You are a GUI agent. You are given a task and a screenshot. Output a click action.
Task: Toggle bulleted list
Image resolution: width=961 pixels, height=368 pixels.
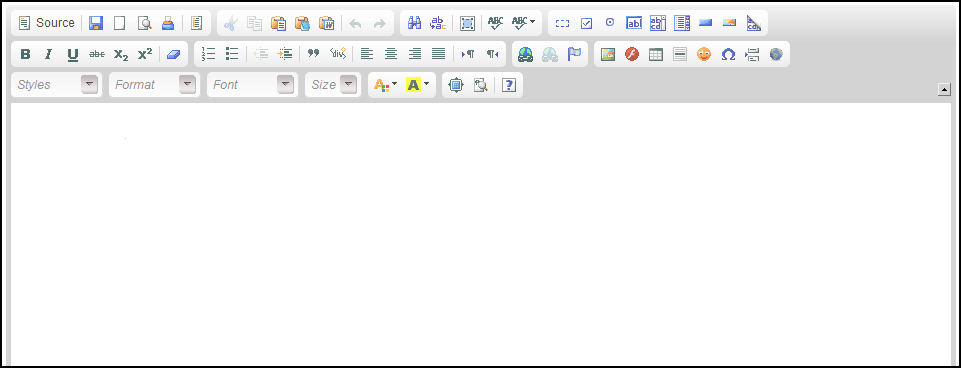coord(232,54)
